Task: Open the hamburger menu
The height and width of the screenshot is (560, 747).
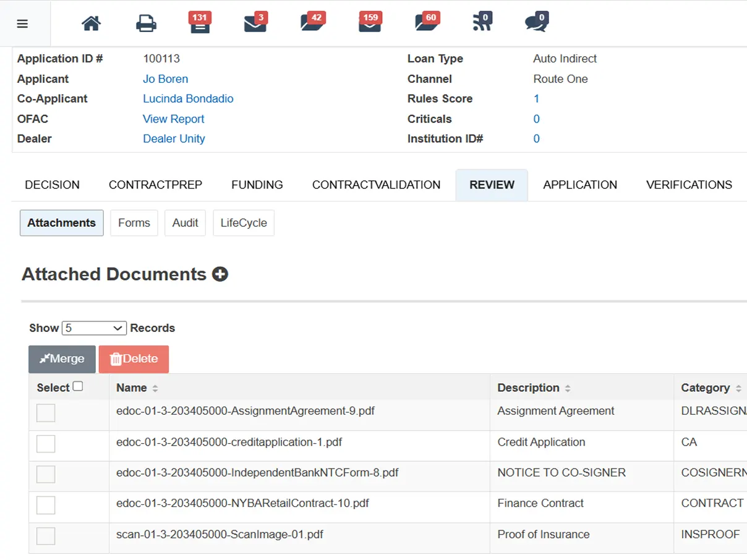Action: 22,24
